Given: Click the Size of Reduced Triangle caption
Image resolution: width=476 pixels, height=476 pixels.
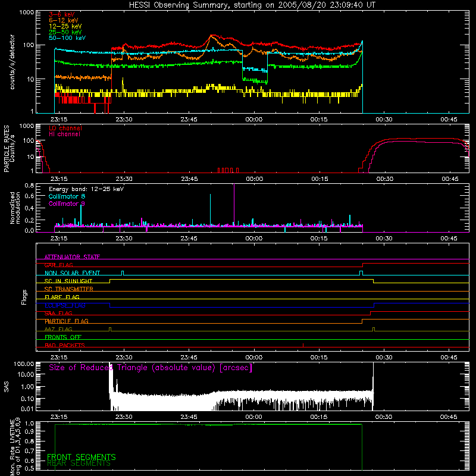Looking at the screenshot, I should 151,368.
